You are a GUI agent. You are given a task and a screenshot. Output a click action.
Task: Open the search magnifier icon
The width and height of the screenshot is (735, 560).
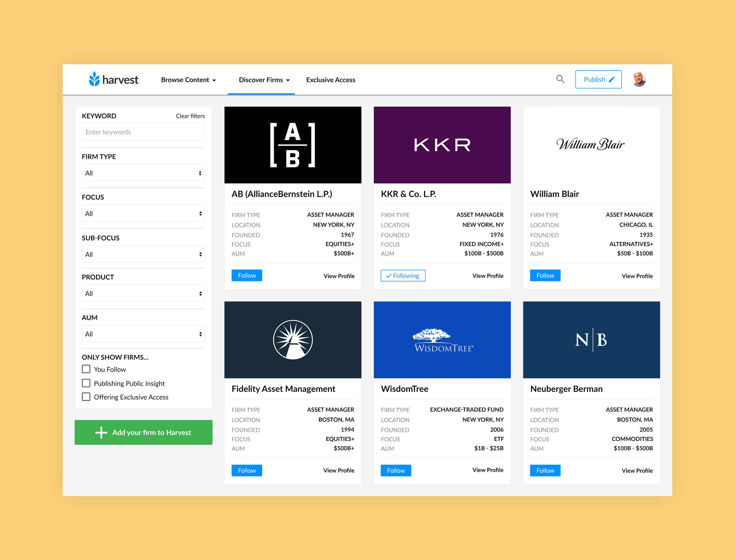560,79
